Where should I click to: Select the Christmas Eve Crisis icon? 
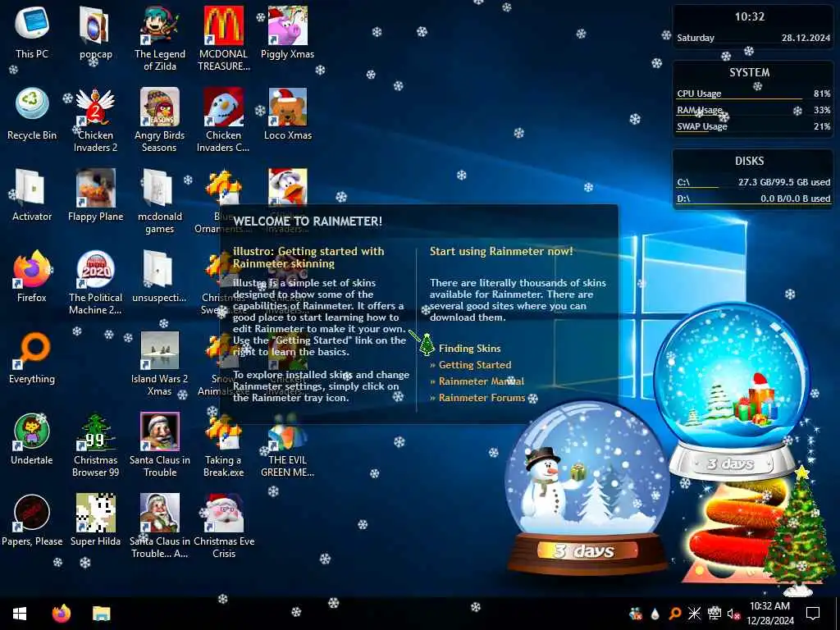(223, 526)
